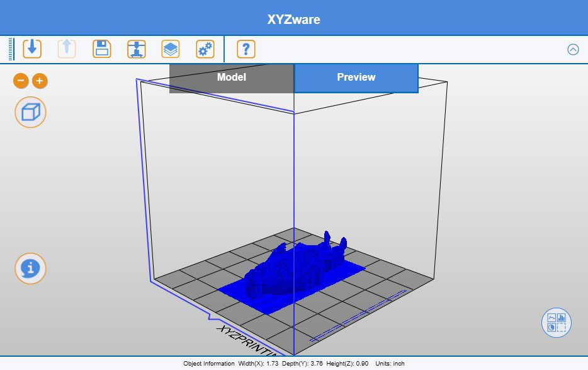Open Help with the question mark icon
Image resolution: width=588 pixels, height=370 pixels.
246,49
